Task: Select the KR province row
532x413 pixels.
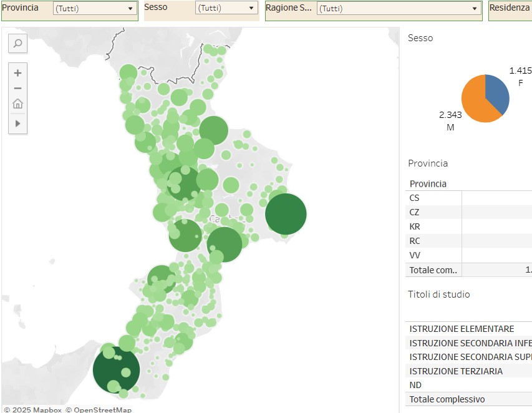Action: pos(468,226)
